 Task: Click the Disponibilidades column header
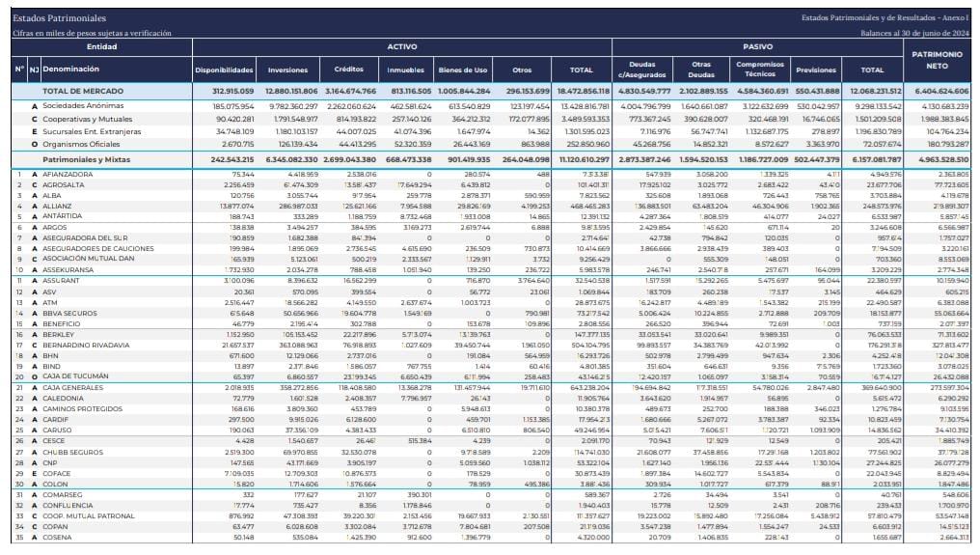click(x=224, y=70)
